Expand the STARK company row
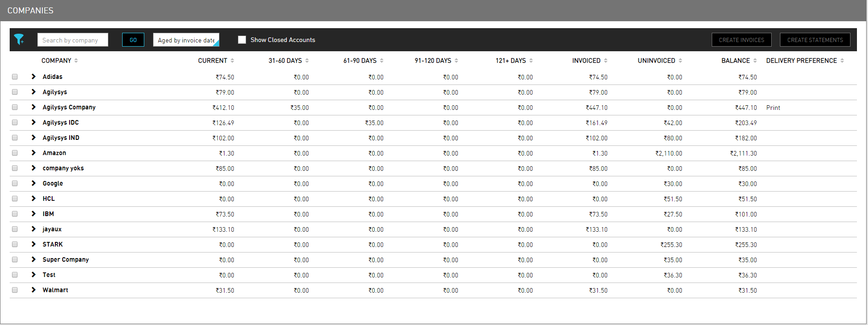868x325 pixels. [x=33, y=244]
